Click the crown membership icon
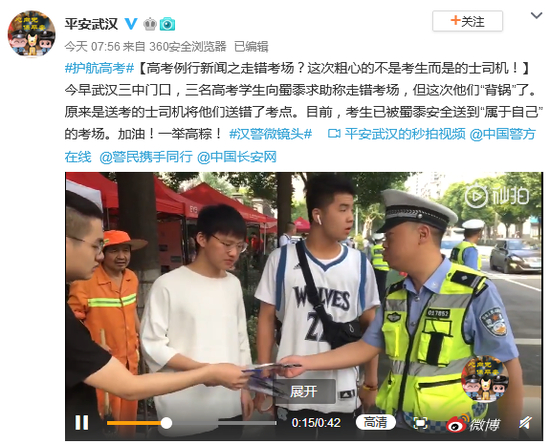Image resolution: width=550 pixels, height=444 pixels. pyautogui.click(x=150, y=24)
